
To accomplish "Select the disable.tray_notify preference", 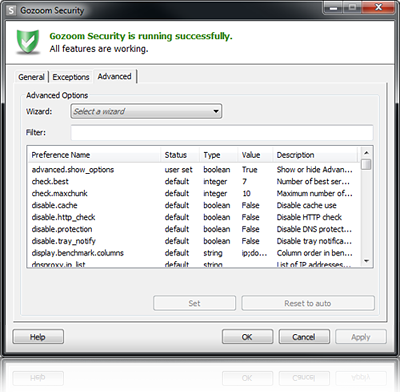I will click(194, 241).
